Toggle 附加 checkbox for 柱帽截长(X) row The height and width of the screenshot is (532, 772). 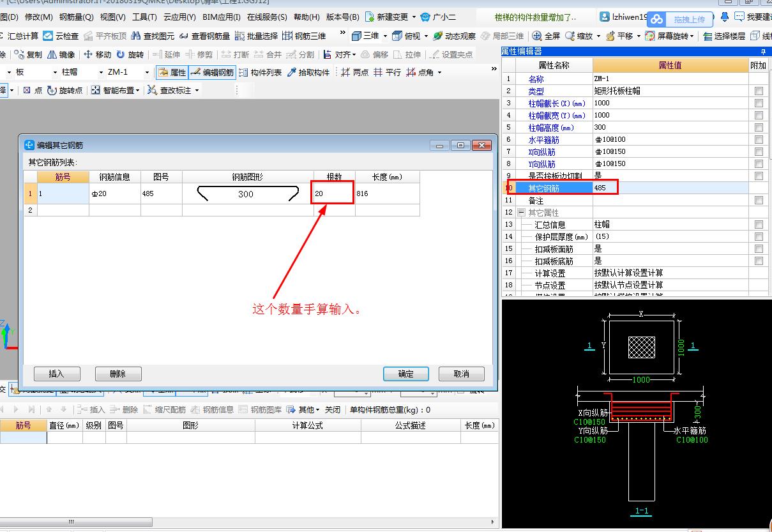[759, 103]
